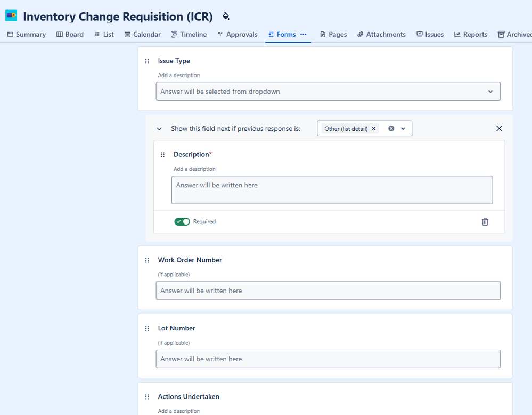Image resolution: width=532 pixels, height=415 pixels.
Task: Go to the Pages tab
Action: pos(333,34)
